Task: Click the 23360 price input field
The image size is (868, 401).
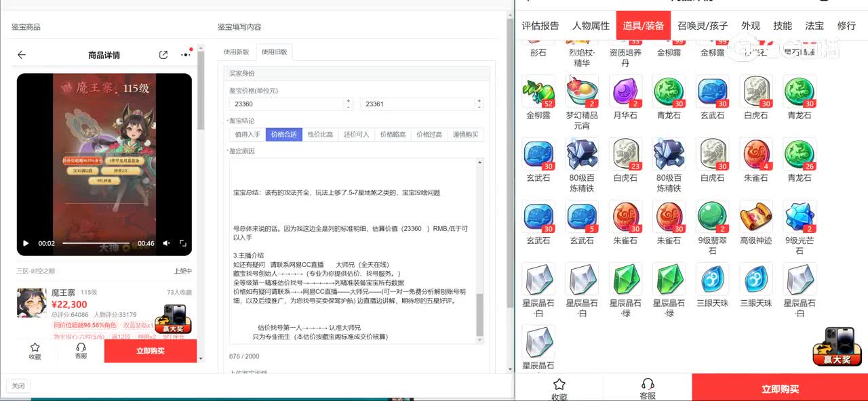Action: pos(287,104)
